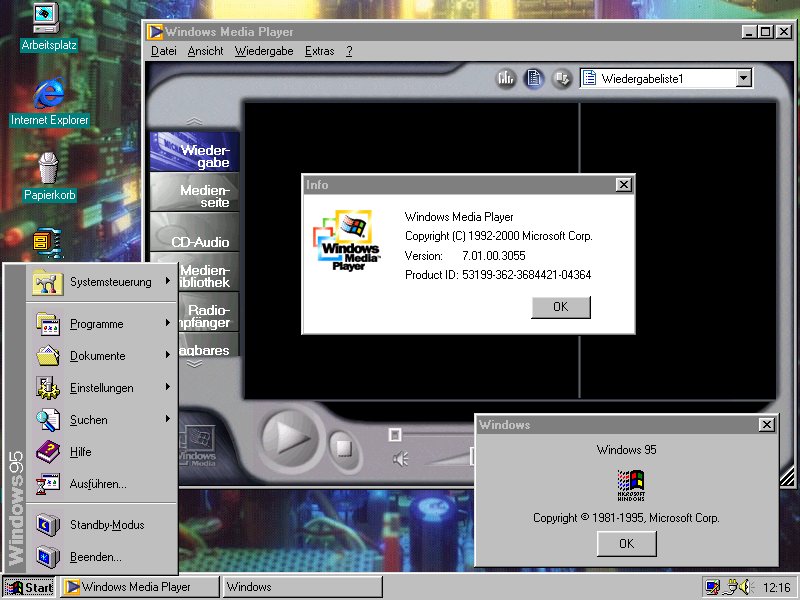Viewport: 800px width, 600px height.
Task: Expand the Programme submenu in the Start menu
Action: tap(97, 324)
